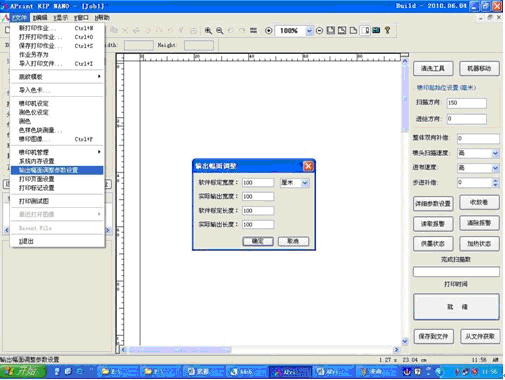This screenshot has height=380, width=505.
Task: Click the 软件标定宽度 input field
Action: coord(258,183)
